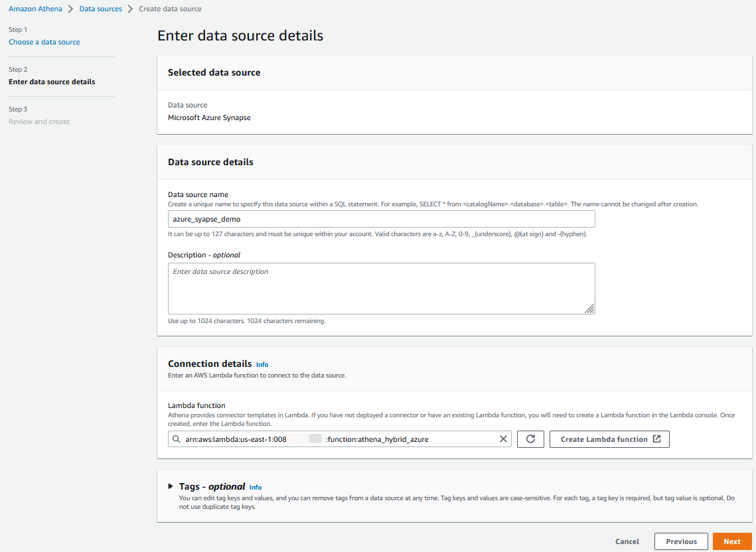Click the Enter data source details page title
The width and height of the screenshot is (756, 552).
click(240, 36)
